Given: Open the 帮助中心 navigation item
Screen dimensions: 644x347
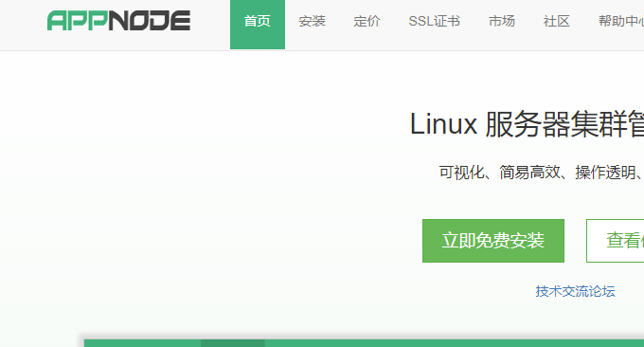Looking at the screenshot, I should pos(621,21).
